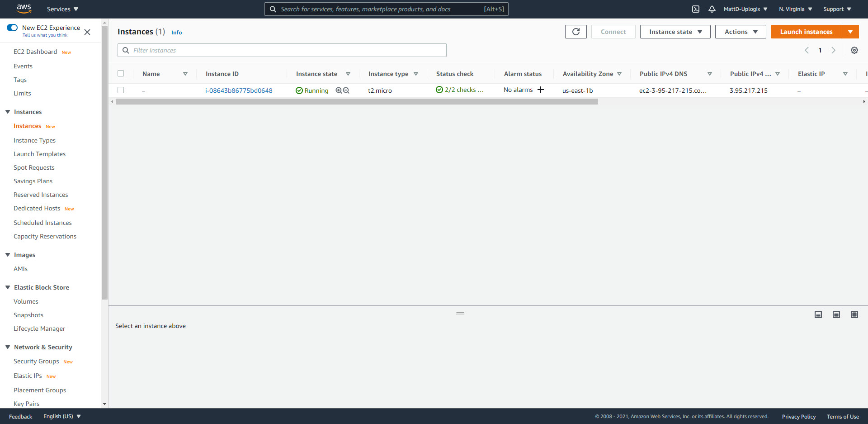Click the Launch instances button
This screenshot has width=868, height=424.
coord(806,32)
